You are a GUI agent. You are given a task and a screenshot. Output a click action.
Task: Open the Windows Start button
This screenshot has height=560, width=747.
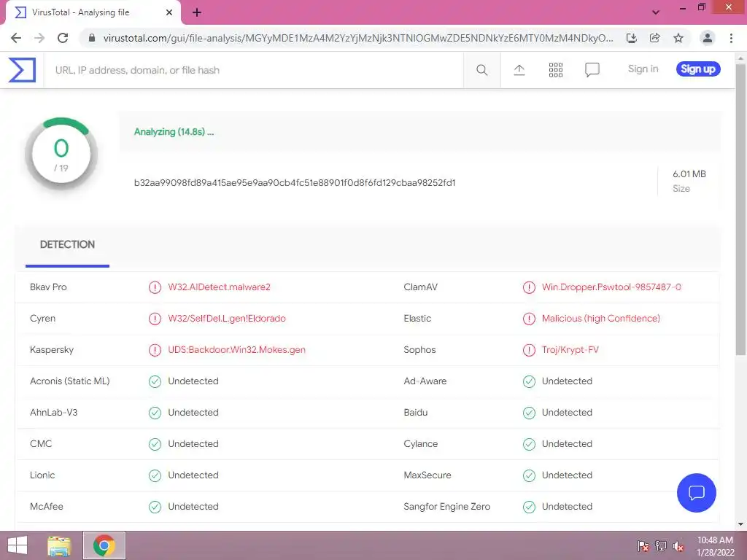pos(18,545)
